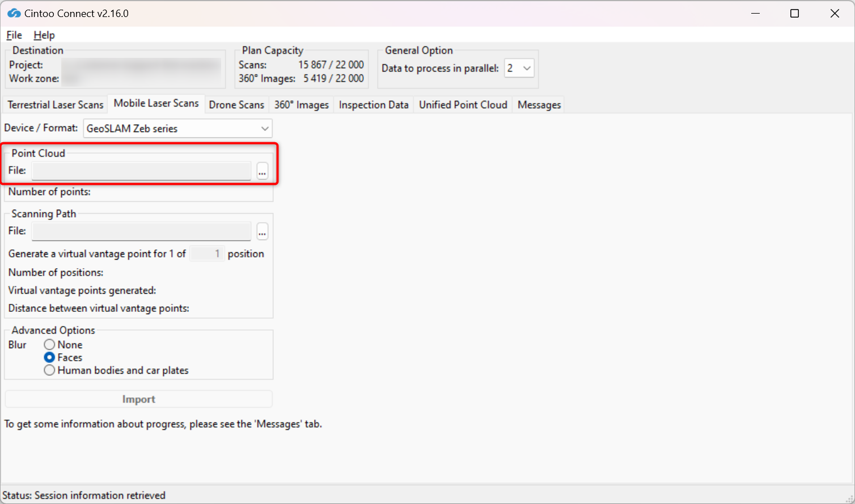Open the Drone Scans tab
The width and height of the screenshot is (855, 504).
[236, 105]
